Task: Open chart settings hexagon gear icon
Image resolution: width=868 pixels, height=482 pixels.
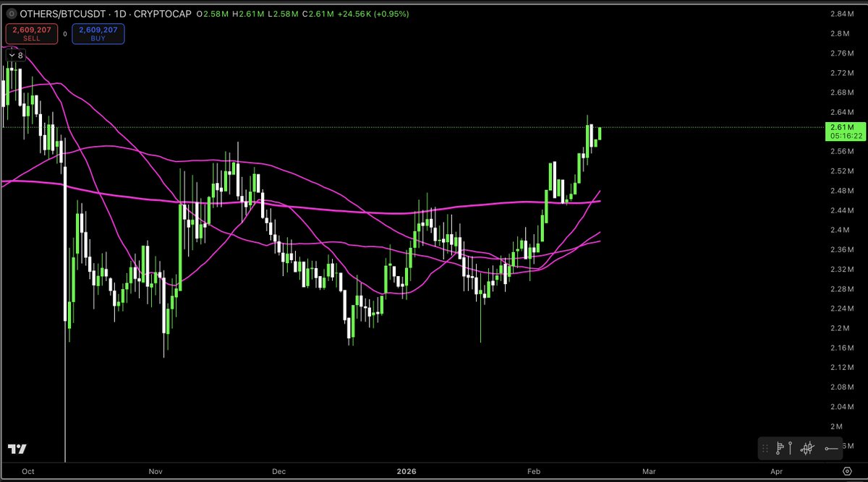Action: point(846,470)
